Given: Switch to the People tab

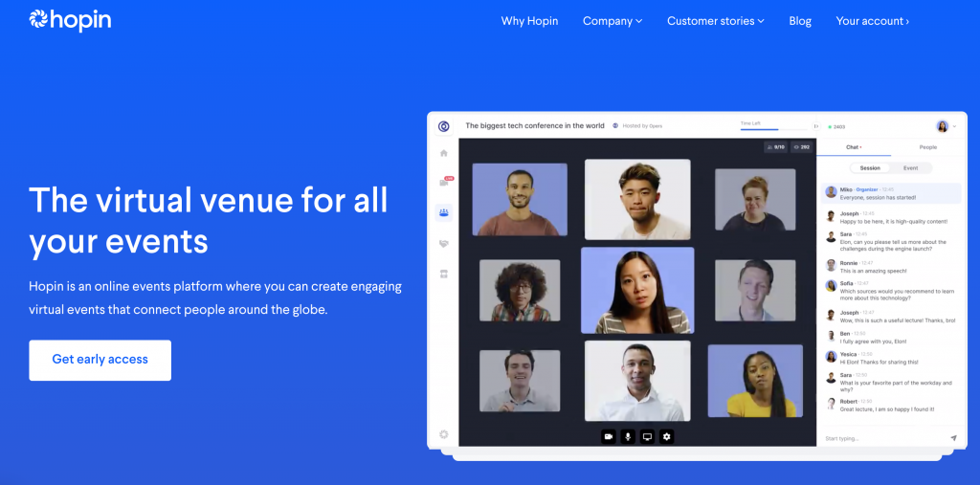Looking at the screenshot, I should pyautogui.click(x=927, y=147).
